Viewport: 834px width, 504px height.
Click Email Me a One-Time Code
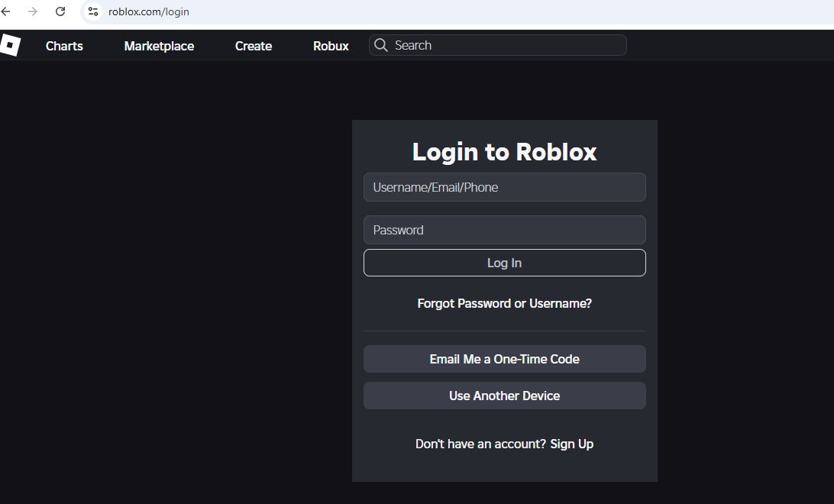tap(504, 358)
